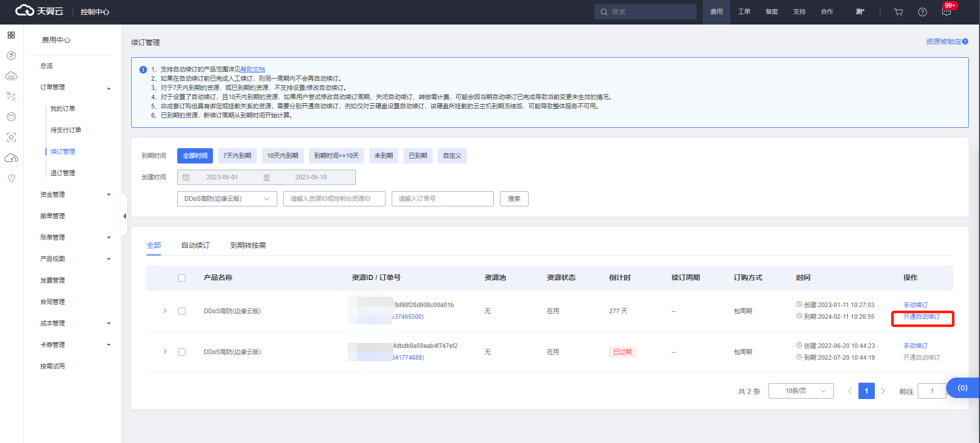
Task: Collapse the sidebar using the arrow handle
Action: pyautogui.click(x=124, y=216)
